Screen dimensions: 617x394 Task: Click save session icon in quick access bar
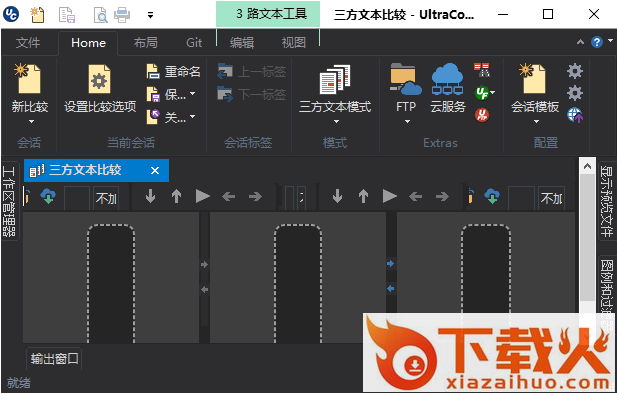pyautogui.click(x=67, y=15)
